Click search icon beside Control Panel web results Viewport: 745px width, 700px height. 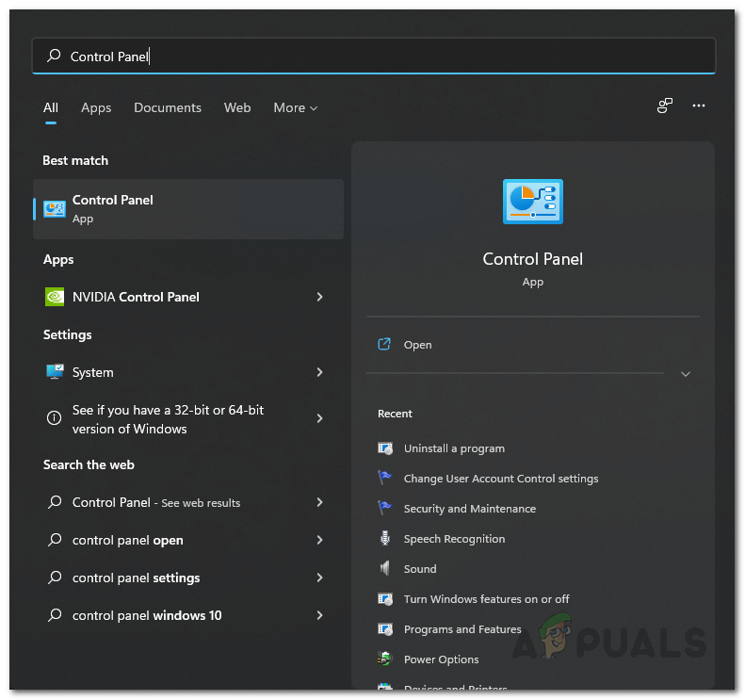(x=55, y=502)
